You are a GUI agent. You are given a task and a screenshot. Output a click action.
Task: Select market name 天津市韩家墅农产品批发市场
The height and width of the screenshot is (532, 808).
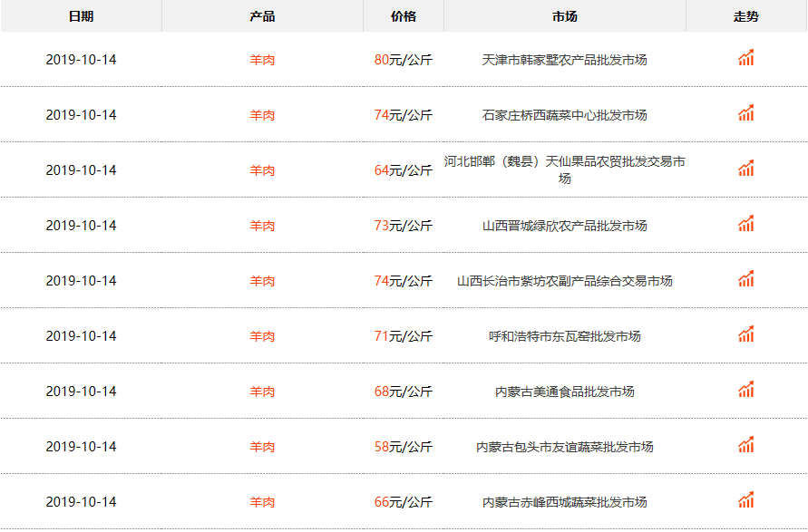[565, 60]
